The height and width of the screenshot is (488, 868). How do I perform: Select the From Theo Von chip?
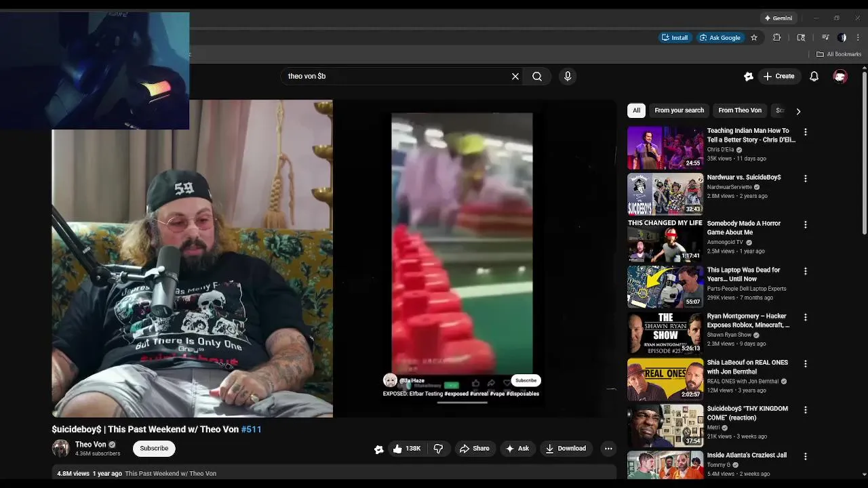point(740,110)
